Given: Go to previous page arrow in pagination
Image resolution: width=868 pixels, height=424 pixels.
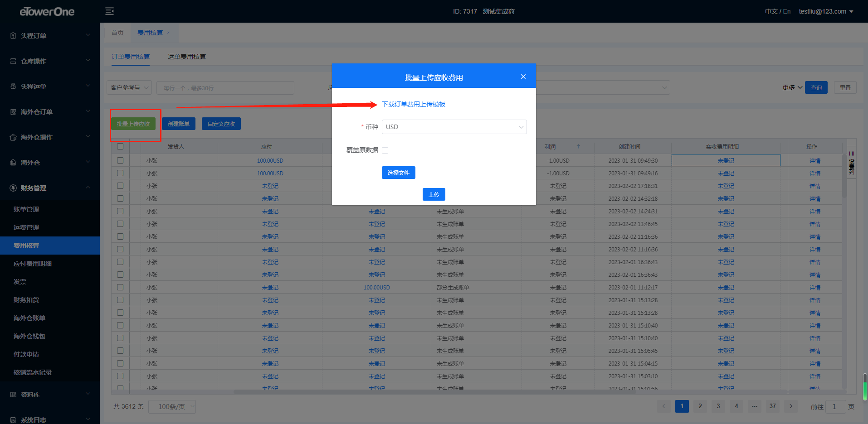Looking at the screenshot, I should click(x=664, y=406).
